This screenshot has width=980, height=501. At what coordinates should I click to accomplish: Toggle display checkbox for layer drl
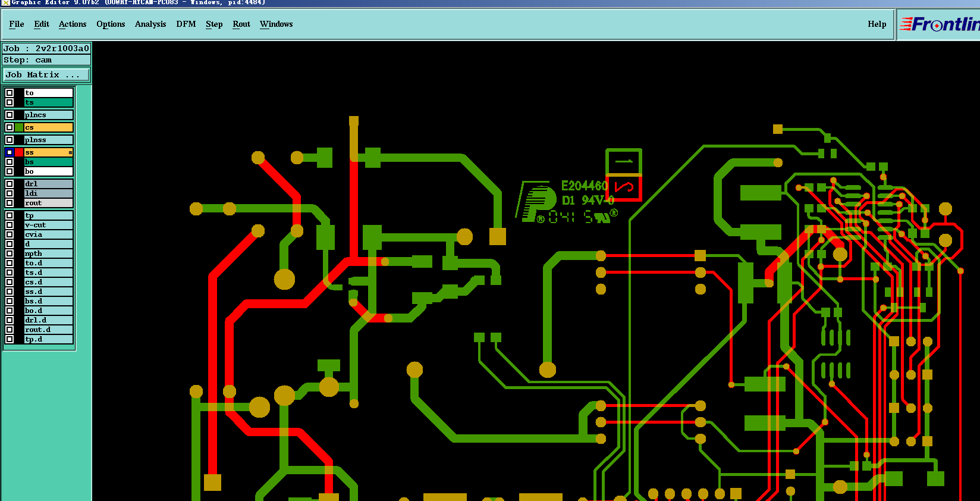[x=10, y=184]
